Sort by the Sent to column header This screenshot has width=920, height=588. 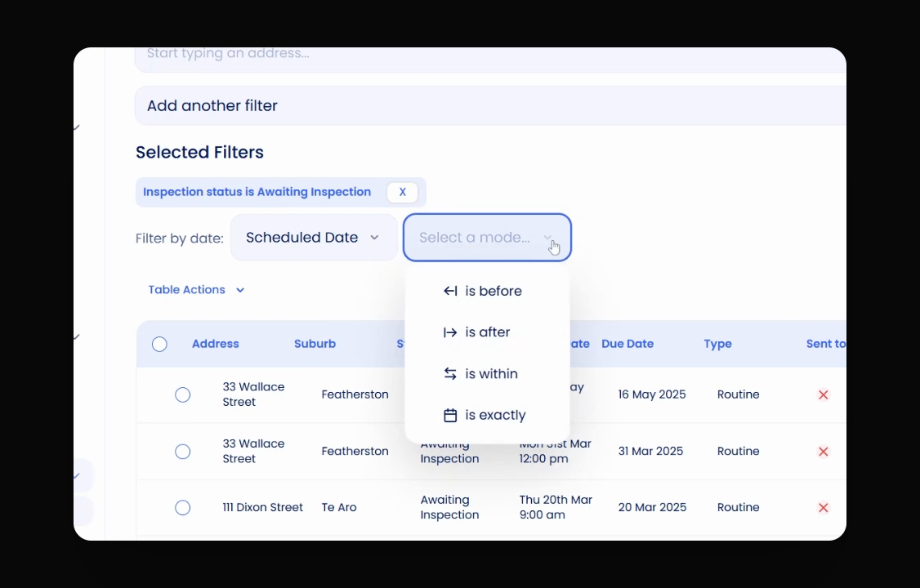point(825,344)
